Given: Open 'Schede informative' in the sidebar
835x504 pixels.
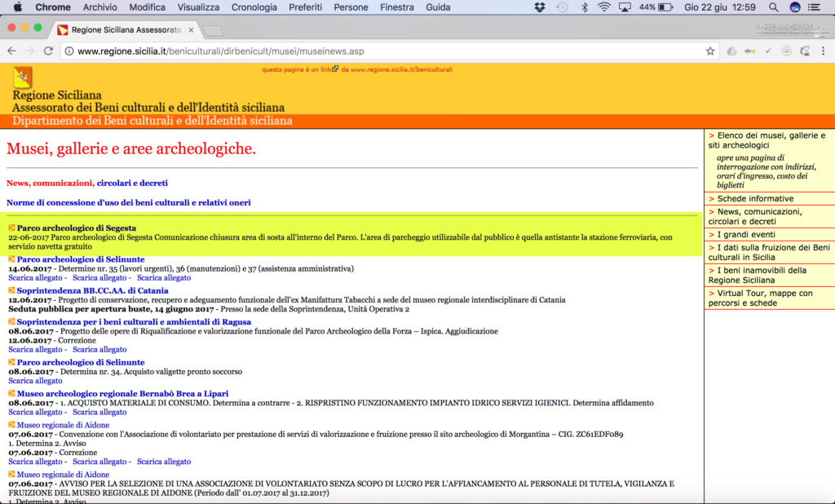Looking at the screenshot, I should [x=755, y=199].
